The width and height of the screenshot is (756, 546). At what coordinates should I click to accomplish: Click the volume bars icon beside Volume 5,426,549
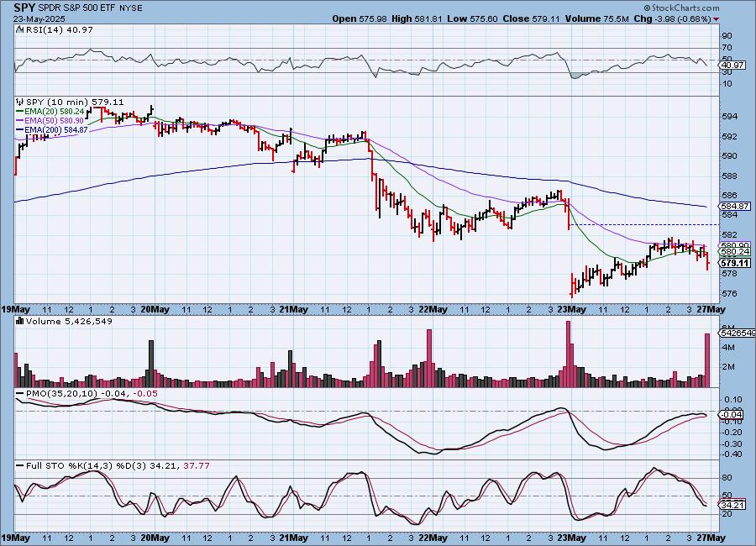(x=20, y=321)
